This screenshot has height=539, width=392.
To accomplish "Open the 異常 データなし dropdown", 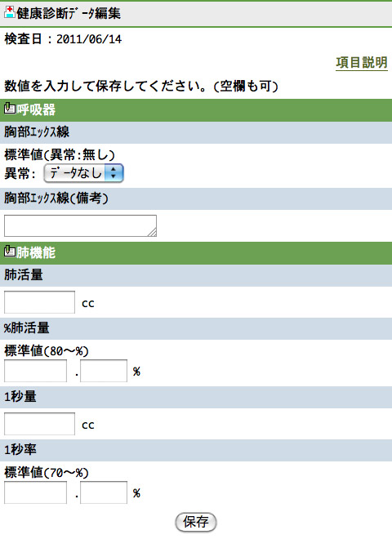I will [83, 173].
